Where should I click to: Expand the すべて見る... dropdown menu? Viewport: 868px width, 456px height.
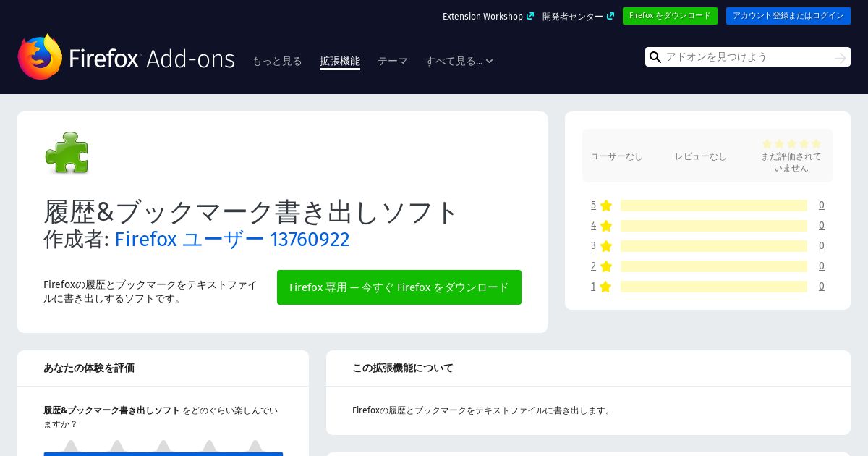tap(459, 62)
